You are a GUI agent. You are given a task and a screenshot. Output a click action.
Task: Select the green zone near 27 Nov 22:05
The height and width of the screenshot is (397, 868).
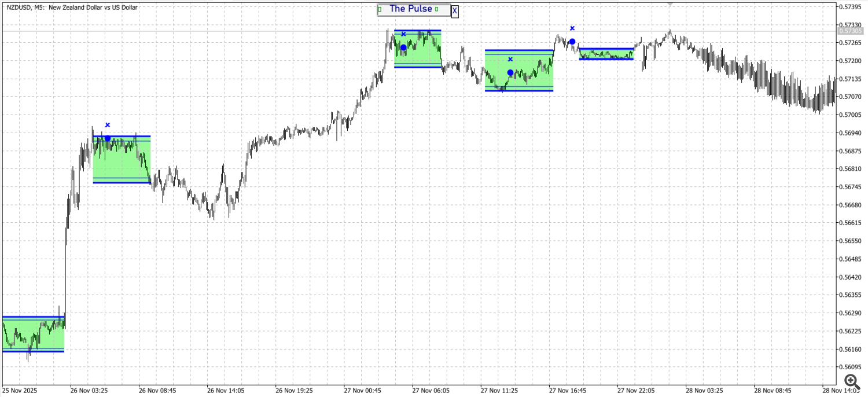(x=606, y=53)
